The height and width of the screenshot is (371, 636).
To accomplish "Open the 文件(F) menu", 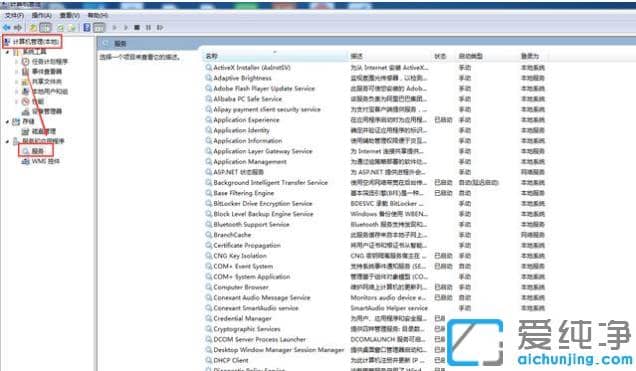I will click(14, 15).
